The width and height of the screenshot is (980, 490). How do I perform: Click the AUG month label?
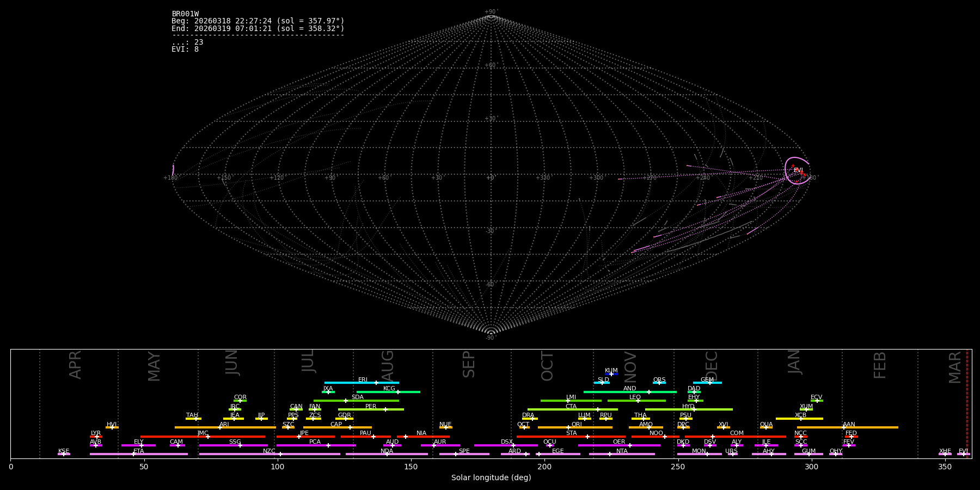tap(387, 366)
